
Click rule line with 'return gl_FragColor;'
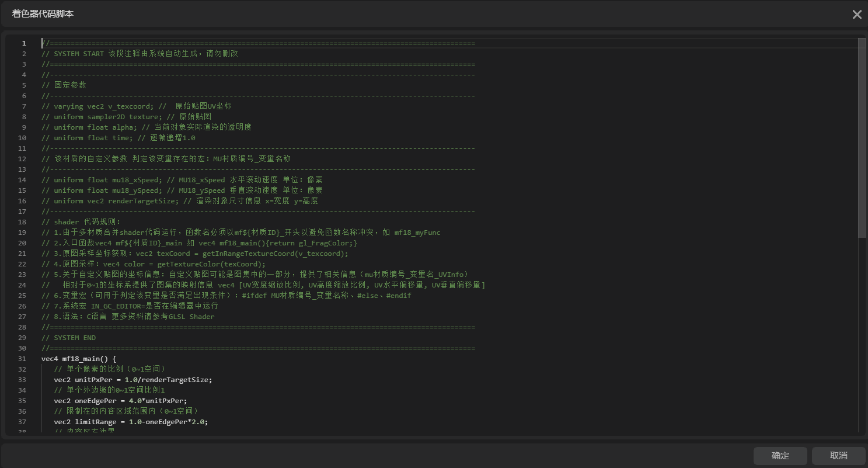199,243
